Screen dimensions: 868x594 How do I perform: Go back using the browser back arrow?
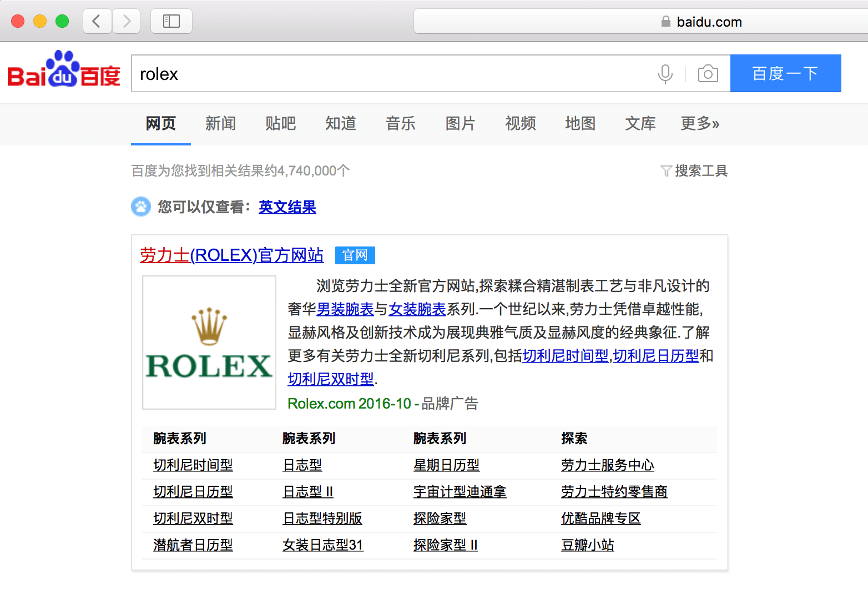point(97,22)
